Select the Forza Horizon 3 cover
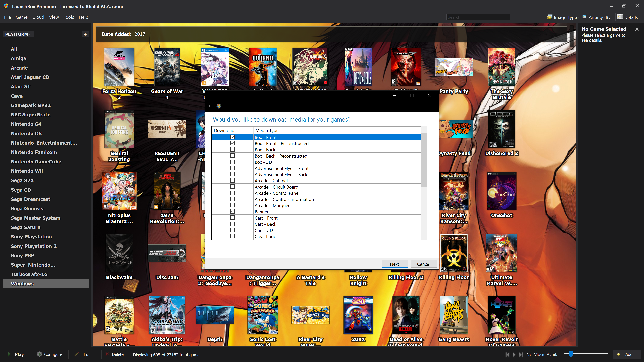 click(119, 67)
